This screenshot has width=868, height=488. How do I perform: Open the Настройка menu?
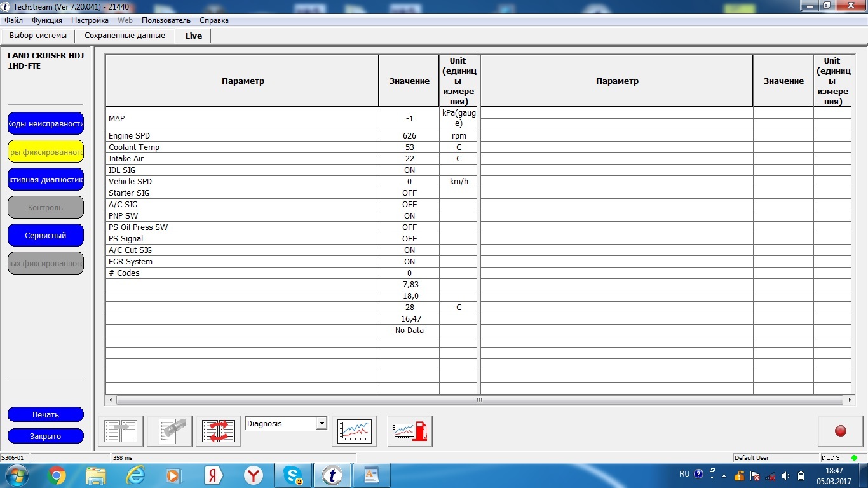[x=90, y=20]
